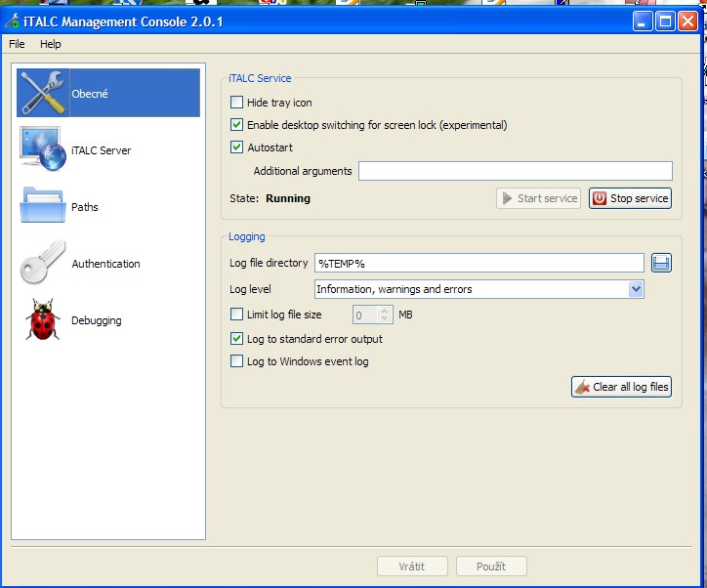Select the Obecné page label

click(x=90, y=94)
